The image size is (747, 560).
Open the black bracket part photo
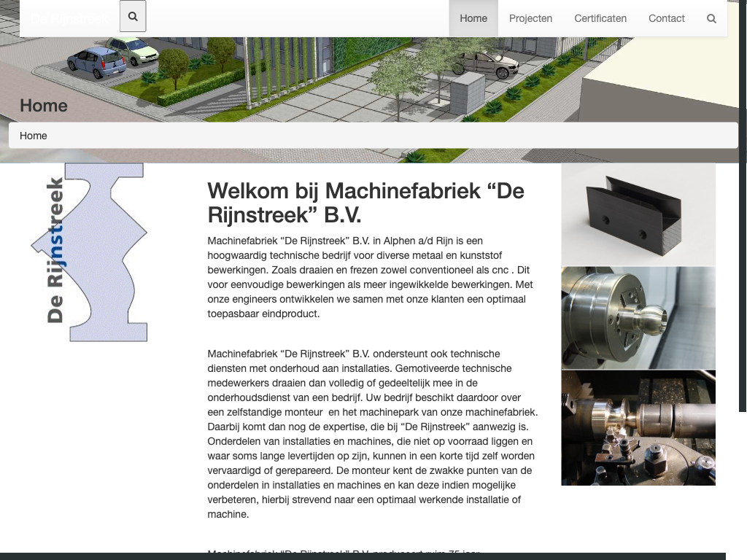click(x=638, y=214)
